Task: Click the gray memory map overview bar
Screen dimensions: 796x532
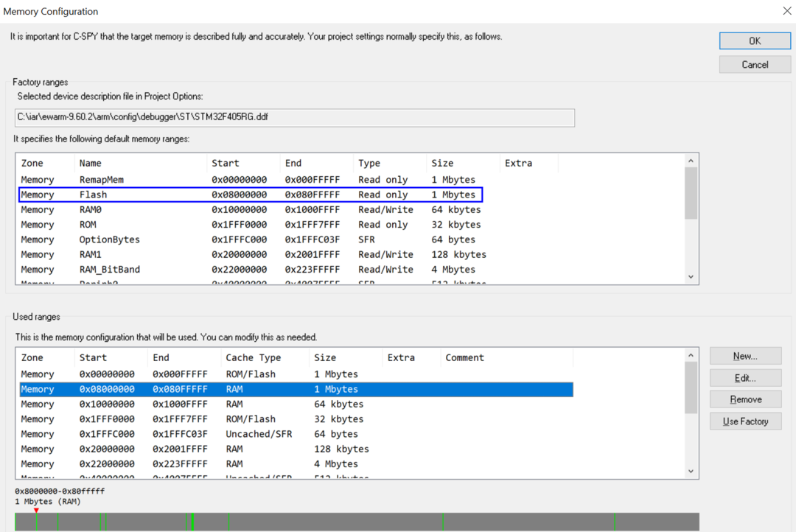Action: click(x=357, y=522)
